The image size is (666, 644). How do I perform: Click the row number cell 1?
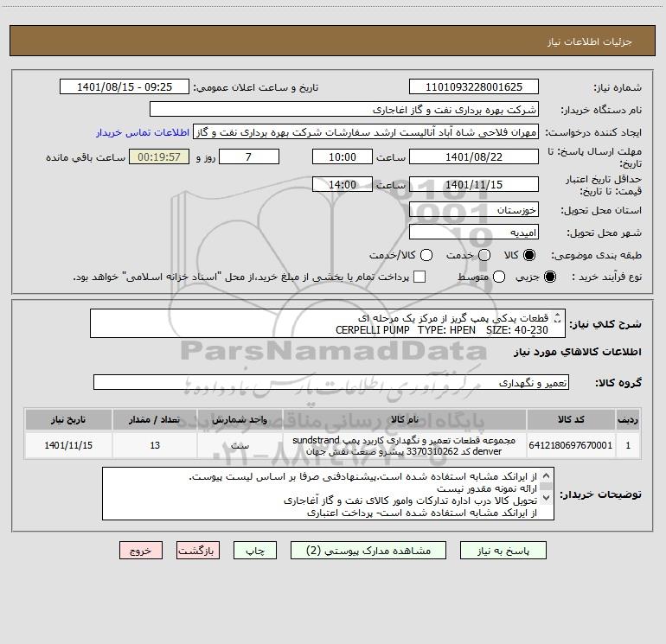coord(628,445)
